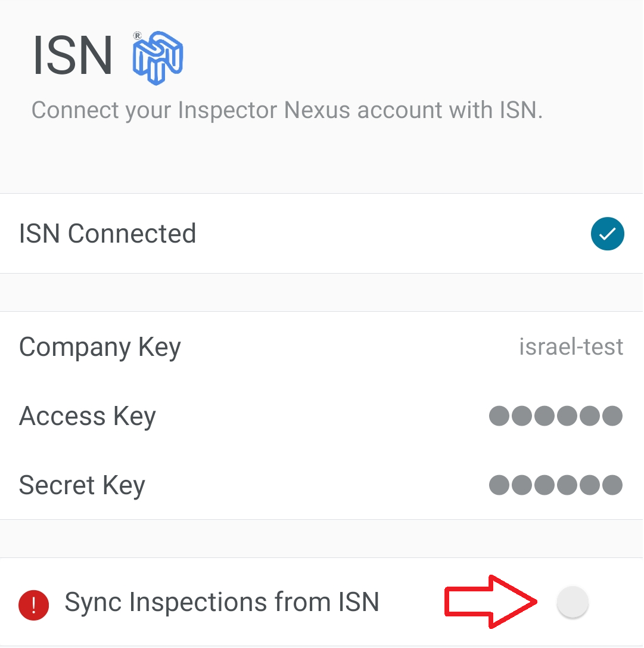Select the Company Key label
This screenshot has height=648, width=644.
click(x=99, y=348)
